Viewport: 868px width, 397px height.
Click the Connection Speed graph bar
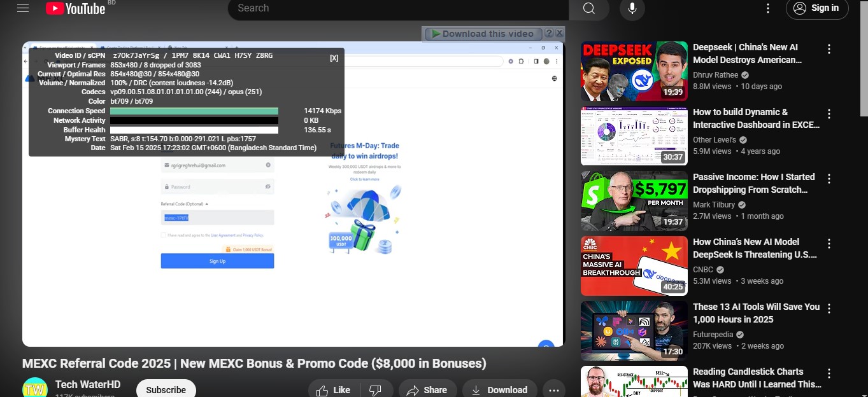[194, 111]
